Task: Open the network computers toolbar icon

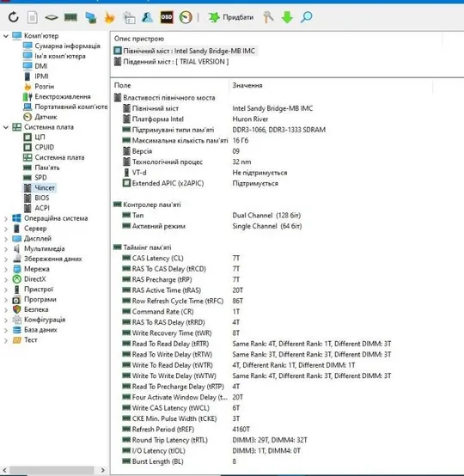Action: [90, 17]
